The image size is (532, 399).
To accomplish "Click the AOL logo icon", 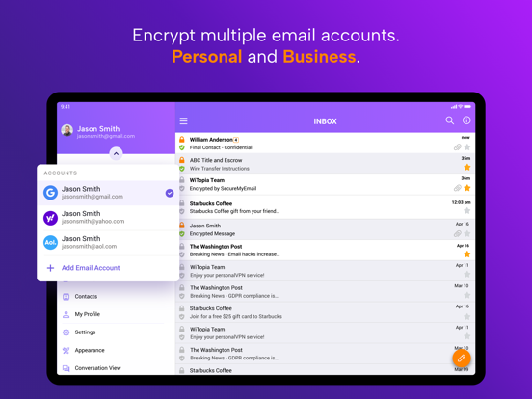I will pyautogui.click(x=50, y=242).
